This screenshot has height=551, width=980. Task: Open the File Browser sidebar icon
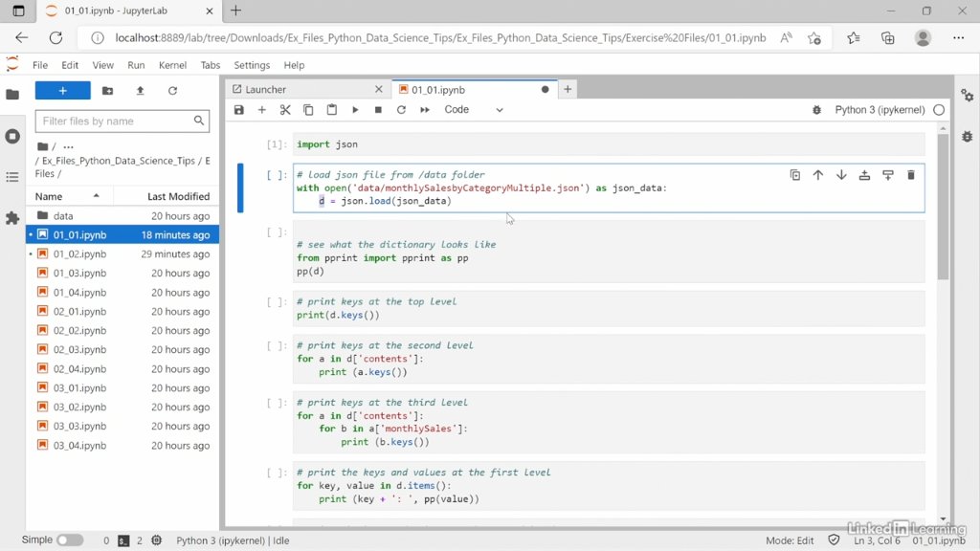tap(12, 95)
